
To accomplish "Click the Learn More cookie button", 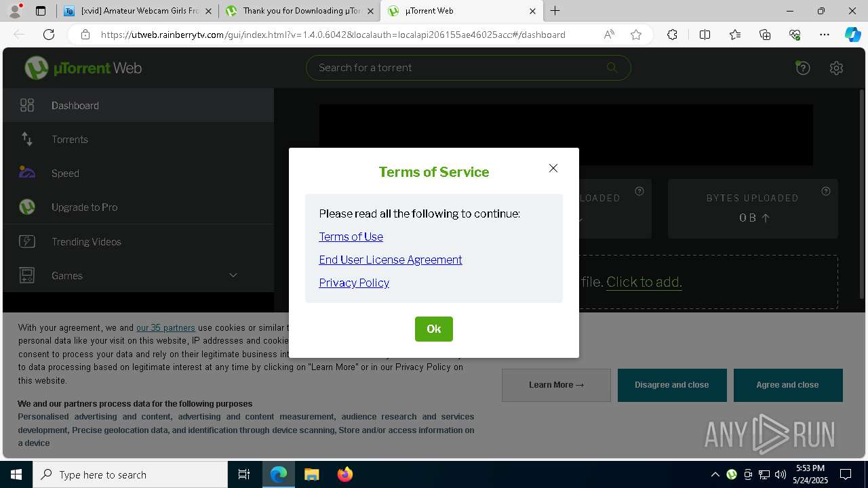I will 556,385.
